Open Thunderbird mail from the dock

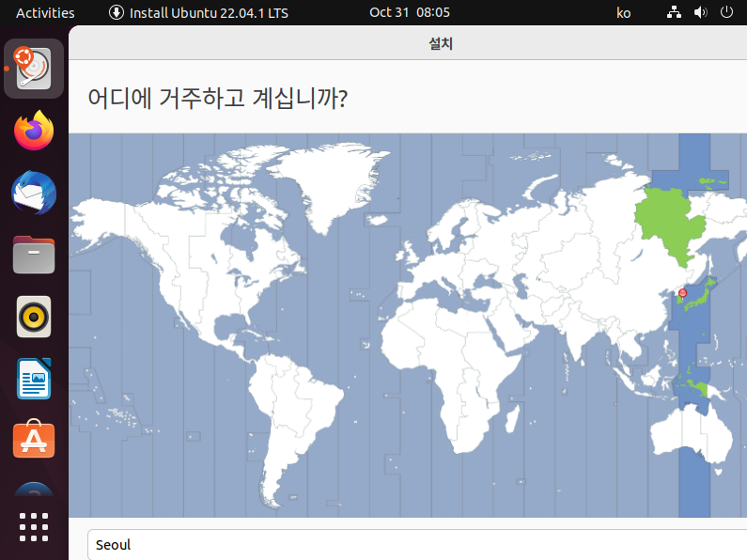[x=33, y=193]
